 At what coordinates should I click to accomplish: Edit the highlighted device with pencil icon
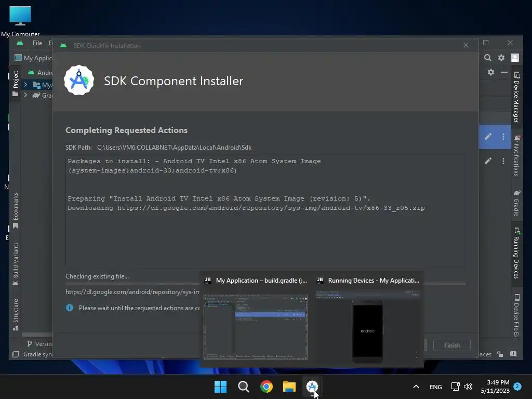[x=488, y=137]
